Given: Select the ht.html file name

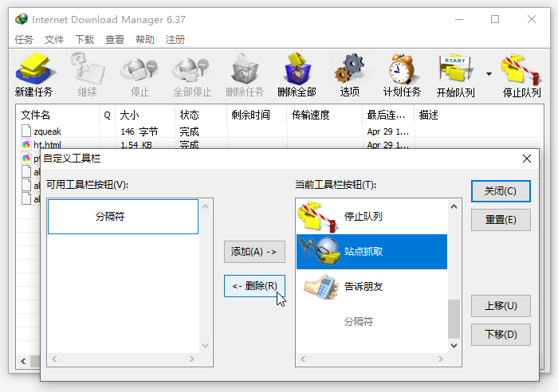Looking at the screenshot, I should [x=47, y=145].
